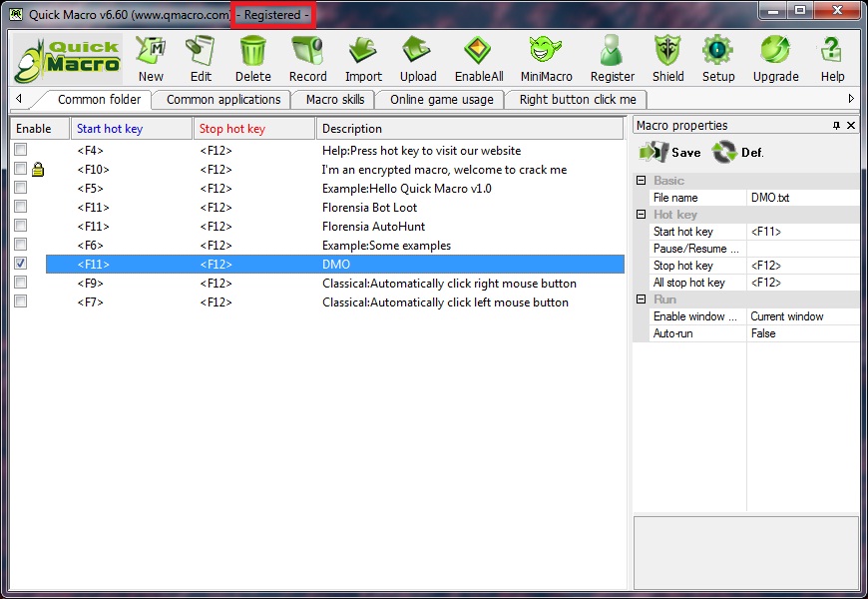Edit the File name field DMO.txt
The height and width of the screenshot is (599, 868).
[803, 198]
